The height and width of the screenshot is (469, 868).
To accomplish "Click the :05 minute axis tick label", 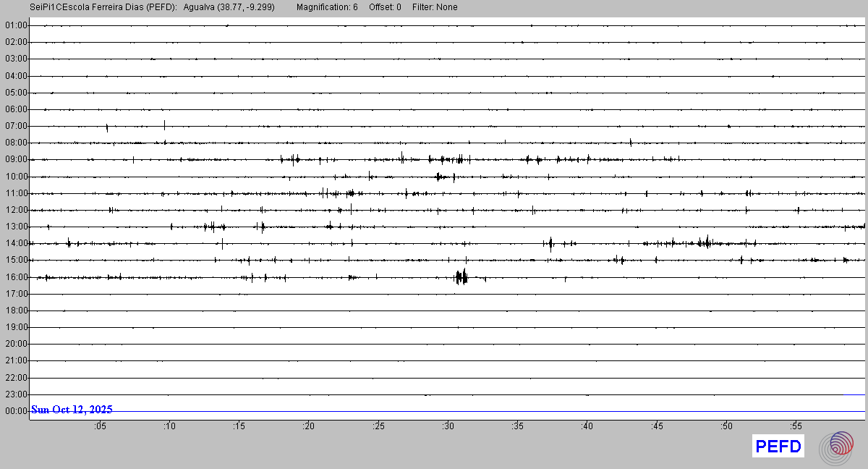I will pos(100,426).
